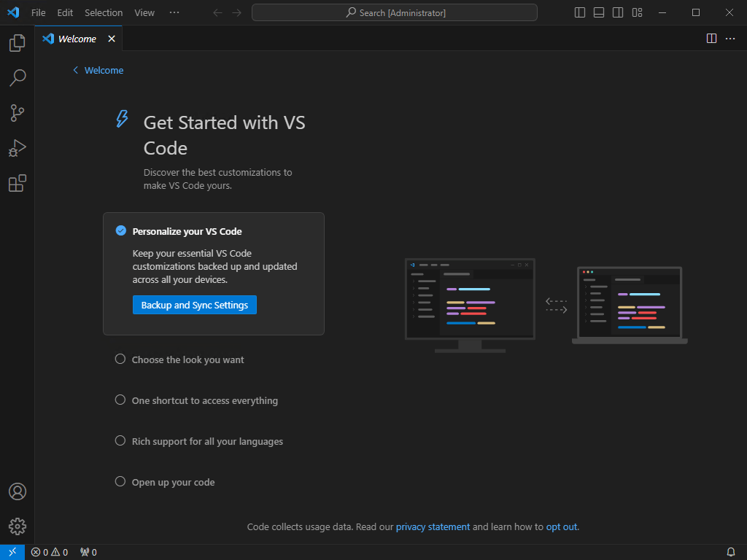Click the lightning bolt Get Started icon
Viewport: 747px width, 560px height.
(122, 119)
